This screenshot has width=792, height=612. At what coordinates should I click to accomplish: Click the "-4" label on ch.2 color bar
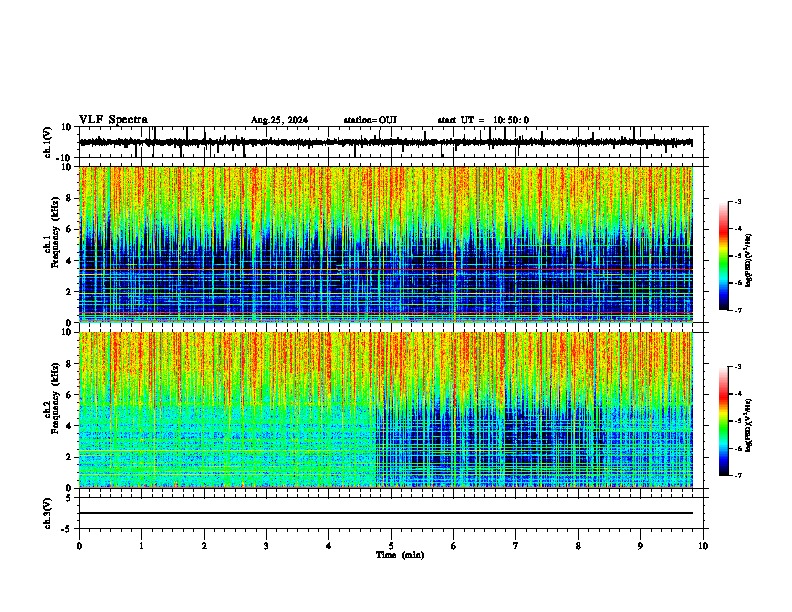tap(737, 394)
